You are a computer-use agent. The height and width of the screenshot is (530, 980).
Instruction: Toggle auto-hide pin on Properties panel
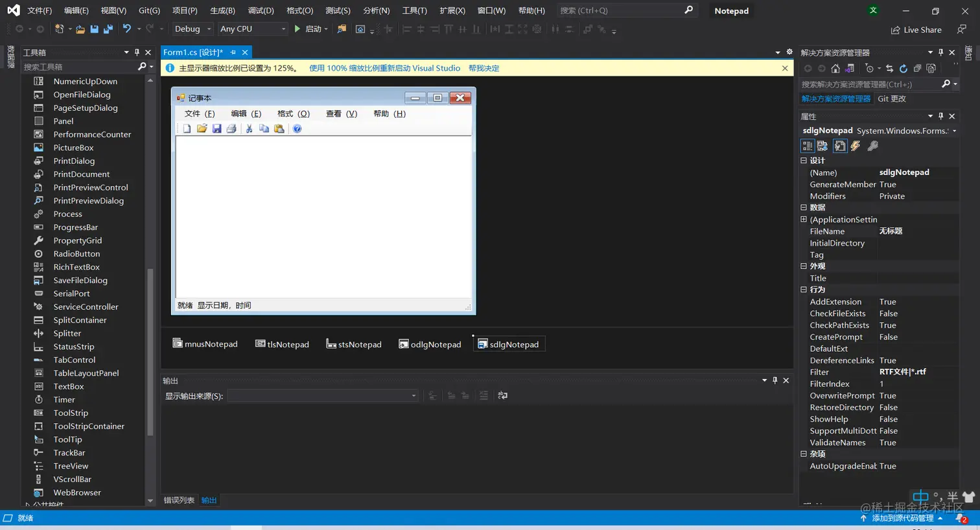click(x=940, y=116)
